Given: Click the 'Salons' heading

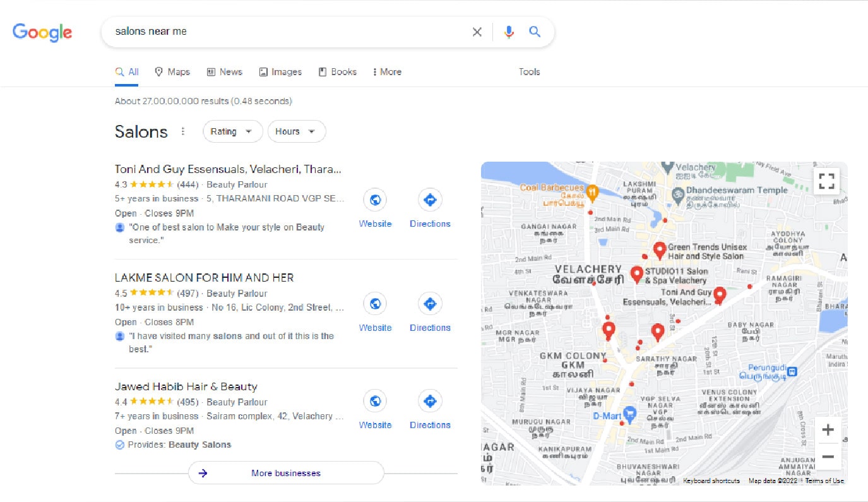Looking at the screenshot, I should tap(141, 131).
